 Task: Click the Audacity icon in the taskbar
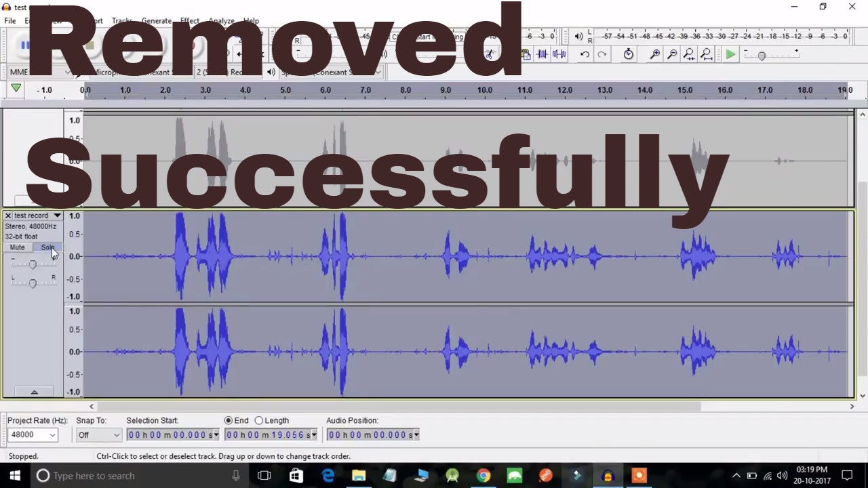608,476
